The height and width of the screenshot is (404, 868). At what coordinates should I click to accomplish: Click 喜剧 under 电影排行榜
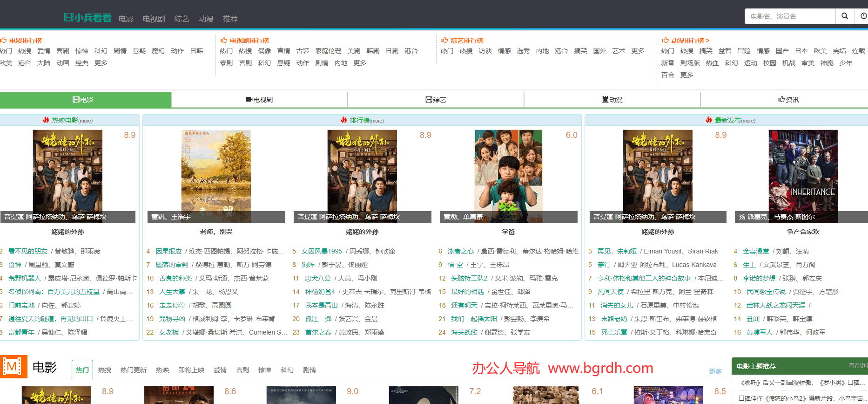click(63, 51)
